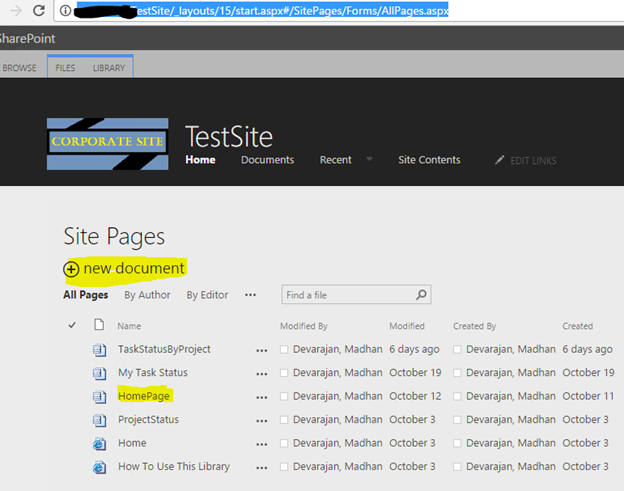This screenshot has height=491, width=624.
Task: Open Site Contents navigation link
Action: tap(429, 160)
